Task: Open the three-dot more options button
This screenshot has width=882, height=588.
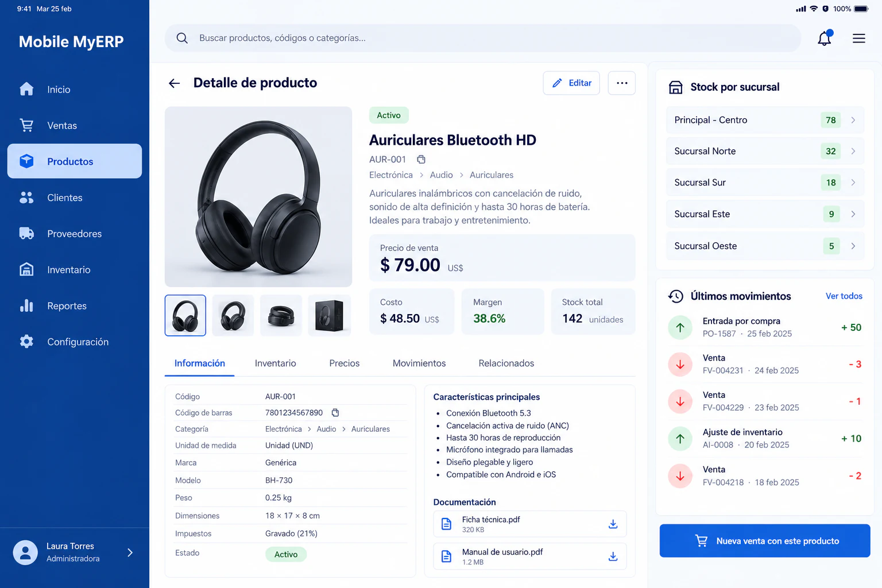Action: [x=622, y=83]
